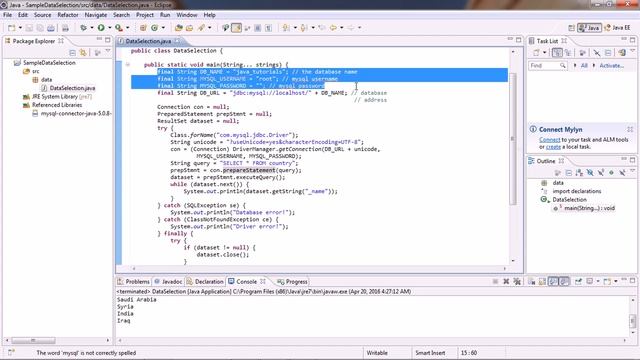
Task: Click the Open Task icon in the toolbar
Action: 189,28
